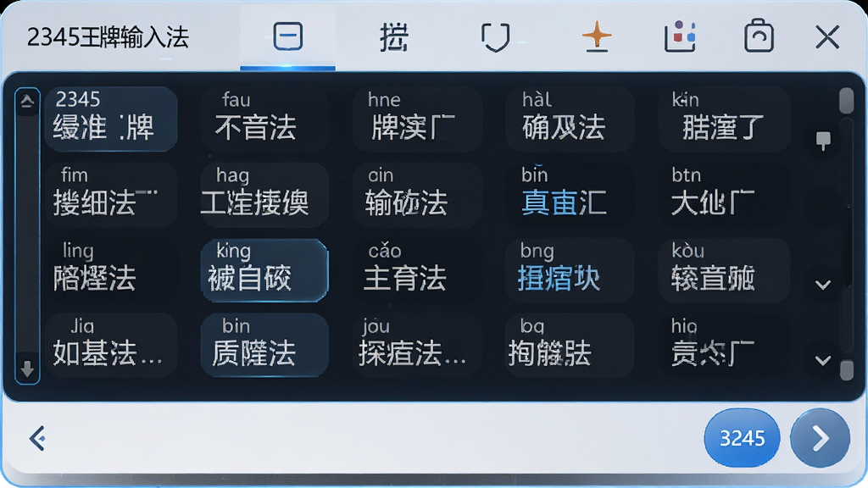Select the cǎo candidate tile

tap(417, 270)
